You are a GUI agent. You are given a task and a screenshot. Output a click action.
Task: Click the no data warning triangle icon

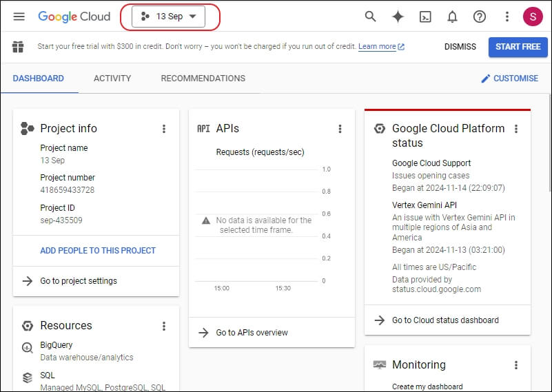pos(206,220)
